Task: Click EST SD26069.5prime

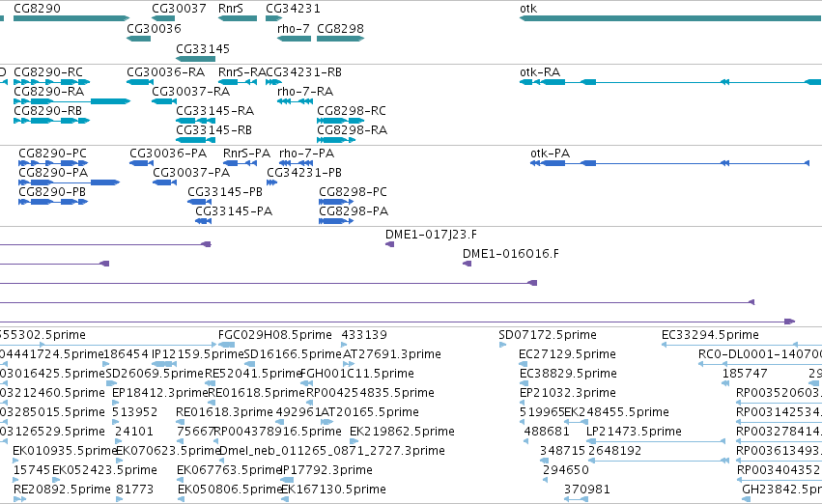Action: click(155, 374)
